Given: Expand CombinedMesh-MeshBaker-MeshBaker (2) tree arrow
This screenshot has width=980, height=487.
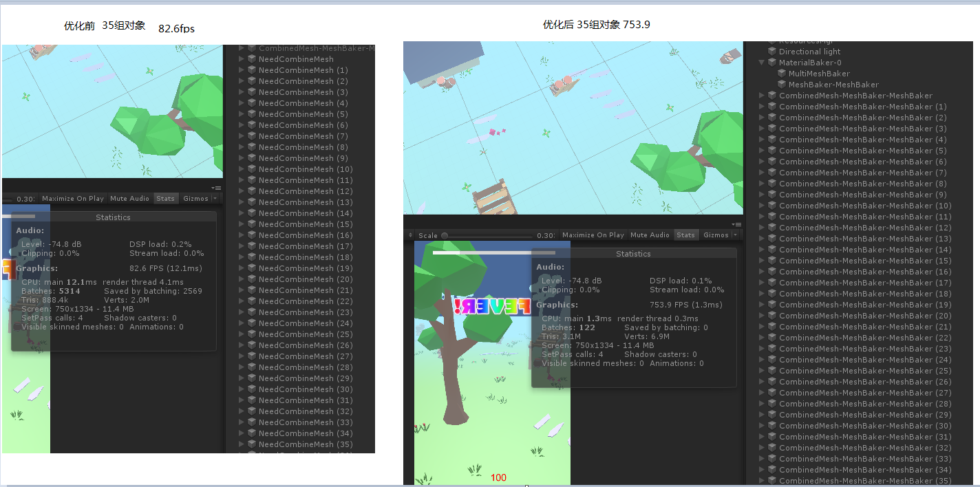Looking at the screenshot, I should click(x=762, y=118).
